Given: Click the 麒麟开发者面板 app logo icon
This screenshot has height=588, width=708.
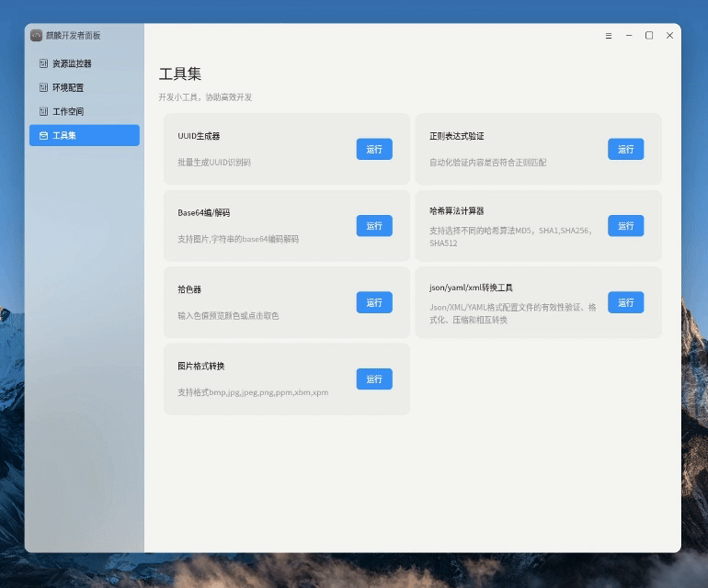Looking at the screenshot, I should (37, 35).
